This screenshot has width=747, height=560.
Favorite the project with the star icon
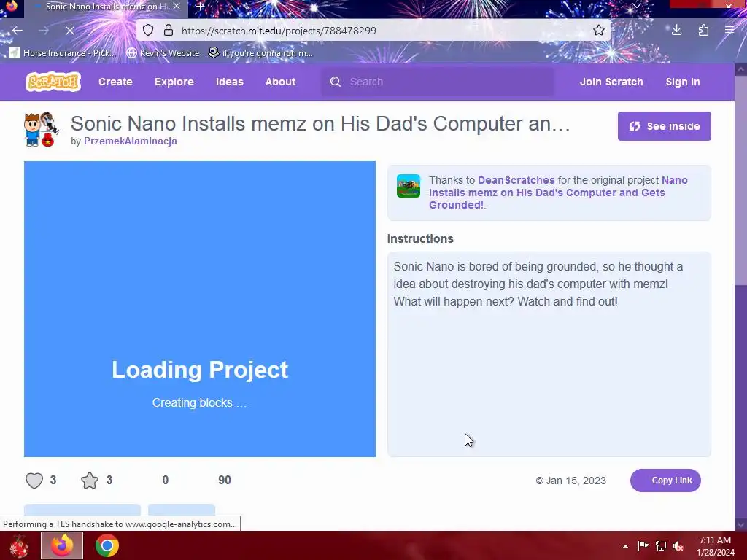click(90, 481)
